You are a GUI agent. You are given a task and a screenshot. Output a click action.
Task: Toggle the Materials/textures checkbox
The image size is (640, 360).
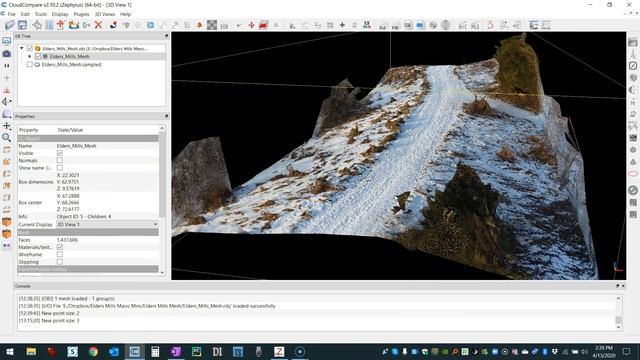(60, 247)
